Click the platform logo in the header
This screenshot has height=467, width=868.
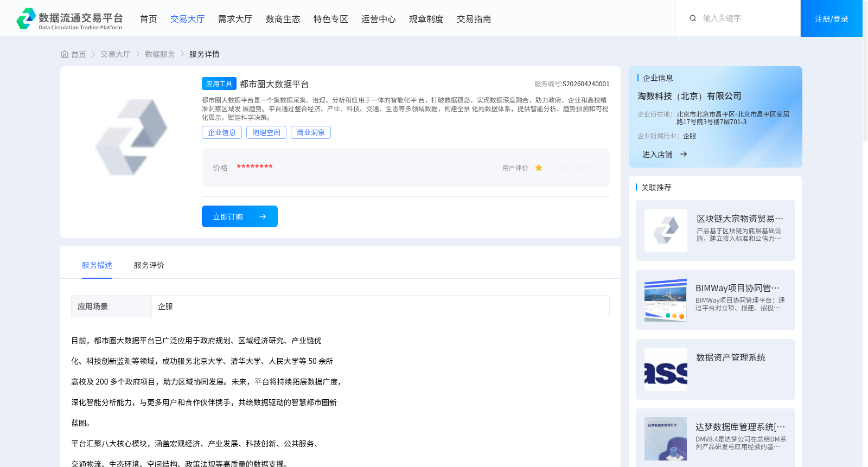pos(69,18)
